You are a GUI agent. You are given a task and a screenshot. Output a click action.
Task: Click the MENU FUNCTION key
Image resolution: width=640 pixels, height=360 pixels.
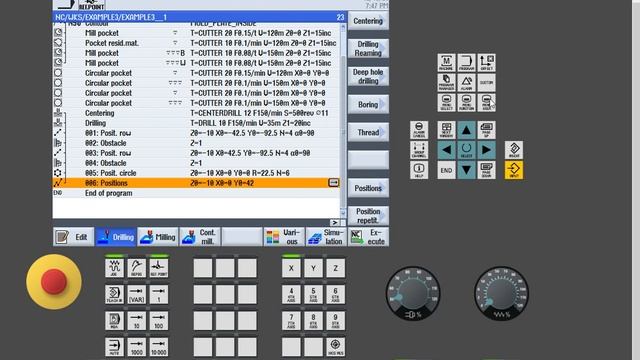click(467, 102)
